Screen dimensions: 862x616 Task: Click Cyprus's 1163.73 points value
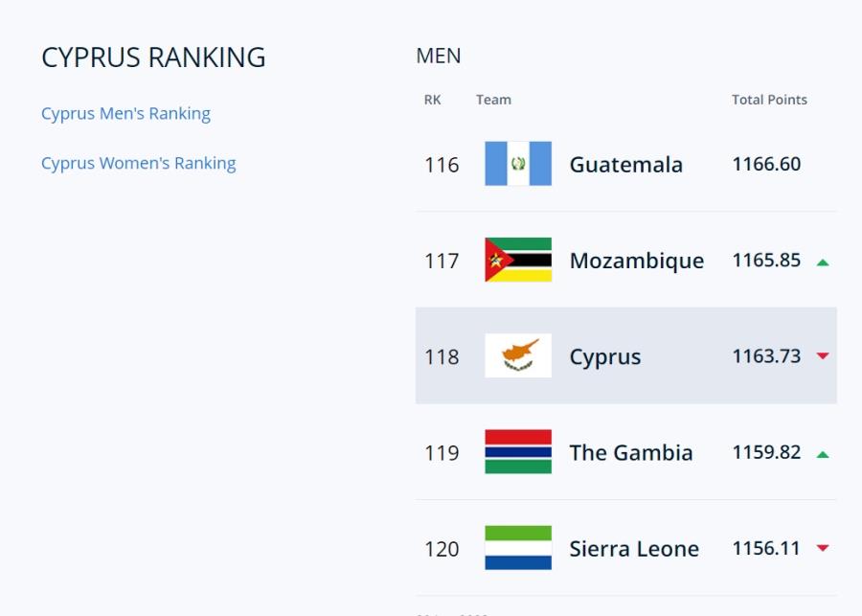766,355
